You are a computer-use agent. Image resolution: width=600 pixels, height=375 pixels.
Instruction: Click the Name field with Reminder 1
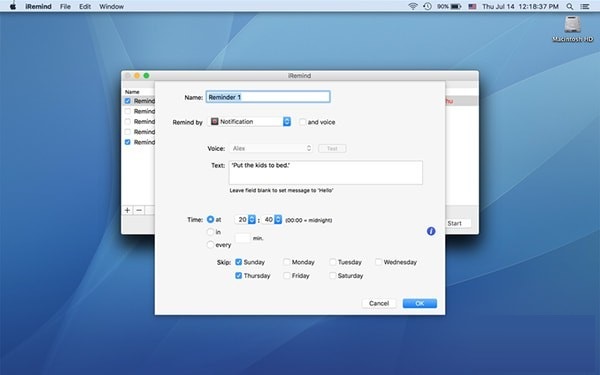(x=268, y=97)
